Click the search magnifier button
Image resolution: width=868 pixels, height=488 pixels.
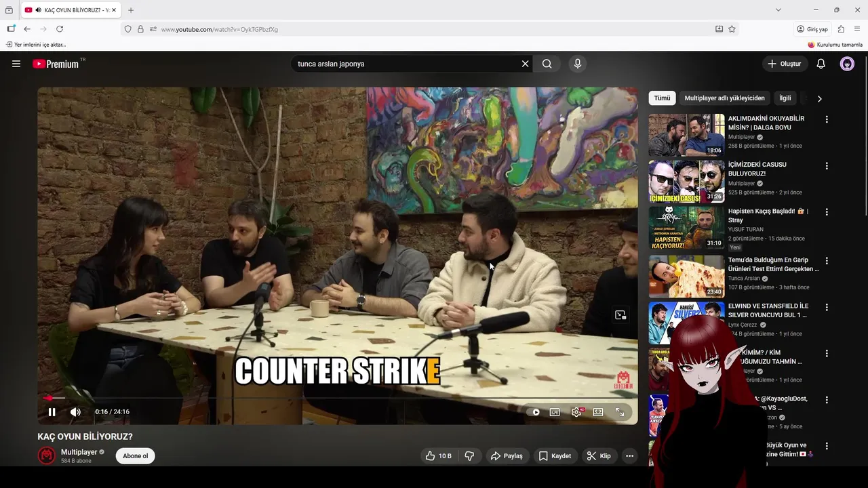click(547, 64)
